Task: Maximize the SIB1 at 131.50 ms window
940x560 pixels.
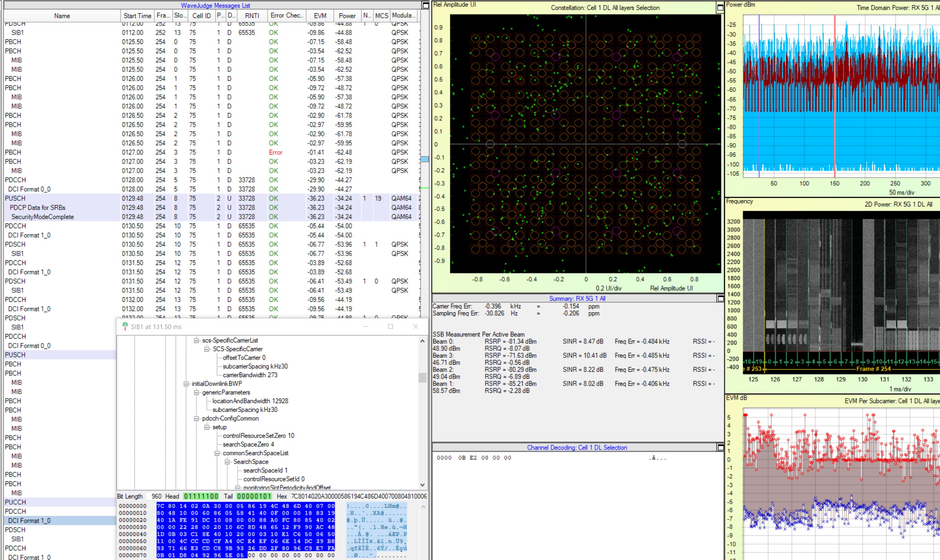Action: [x=390, y=326]
